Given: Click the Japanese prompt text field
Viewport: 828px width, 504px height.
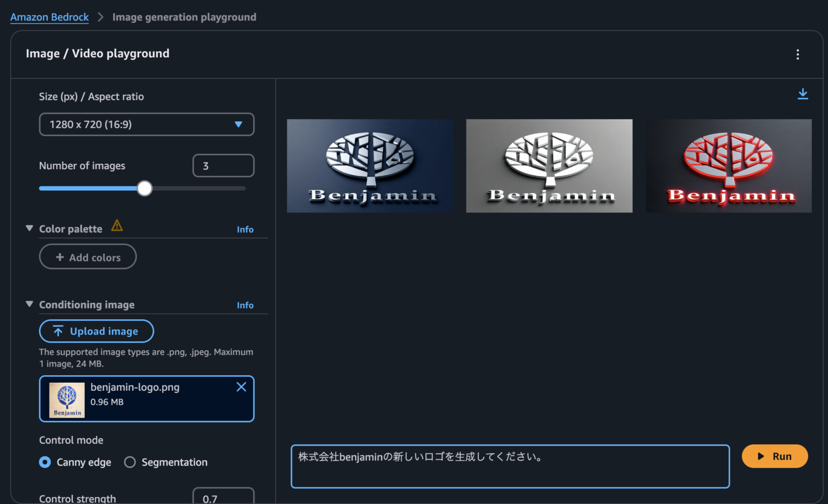Looking at the screenshot, I should 510,466.
